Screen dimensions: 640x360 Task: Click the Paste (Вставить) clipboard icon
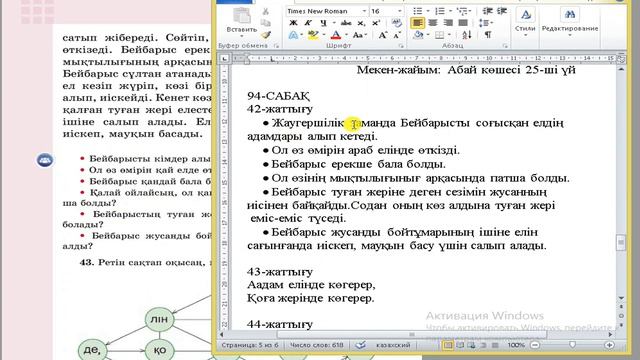pos(242,16)
